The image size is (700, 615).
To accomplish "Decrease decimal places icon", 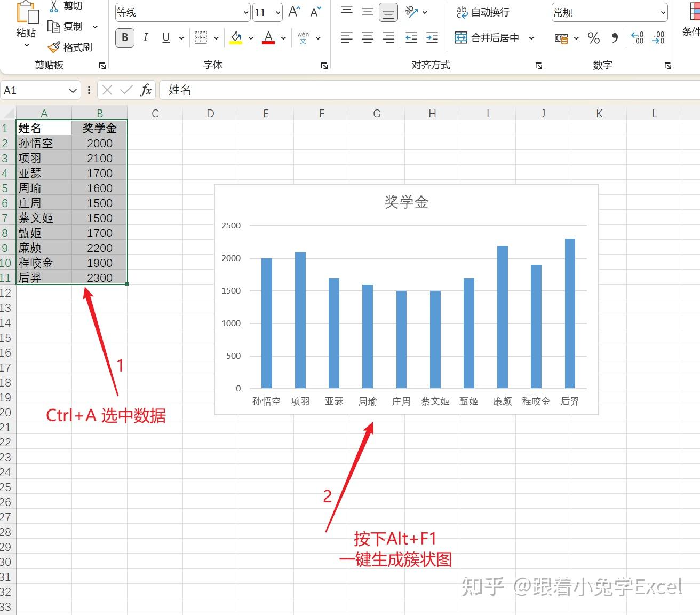I will (x=658, y=38).
